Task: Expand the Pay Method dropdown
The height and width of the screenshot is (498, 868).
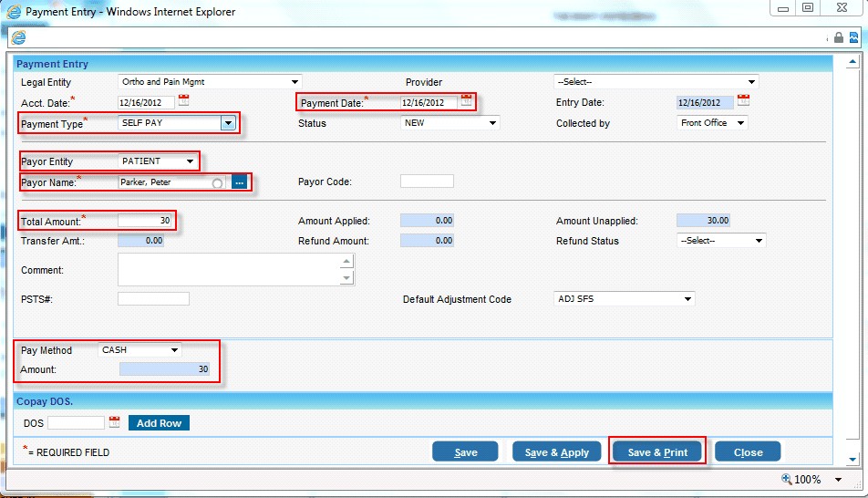Action: click(174, 350)
